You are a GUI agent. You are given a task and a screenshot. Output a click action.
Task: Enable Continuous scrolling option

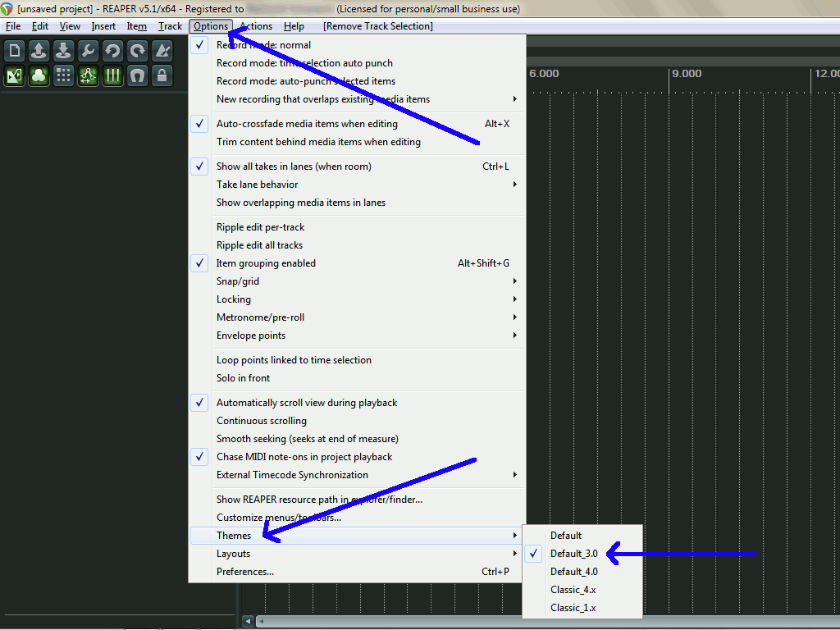click(x=357, y=421)
